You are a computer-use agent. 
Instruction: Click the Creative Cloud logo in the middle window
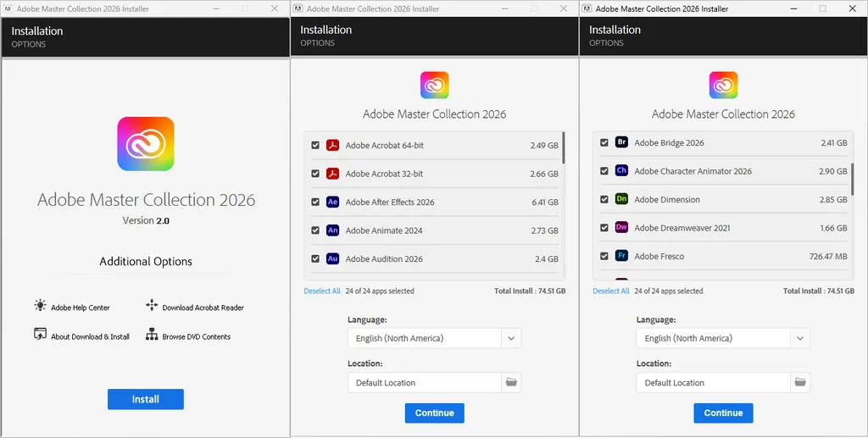[435, 86]
